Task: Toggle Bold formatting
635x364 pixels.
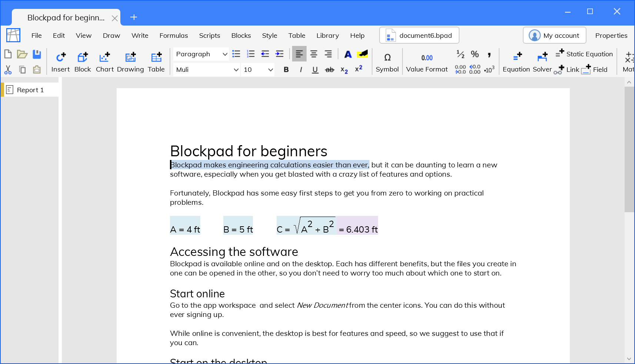Action: (x=286, y=70)
